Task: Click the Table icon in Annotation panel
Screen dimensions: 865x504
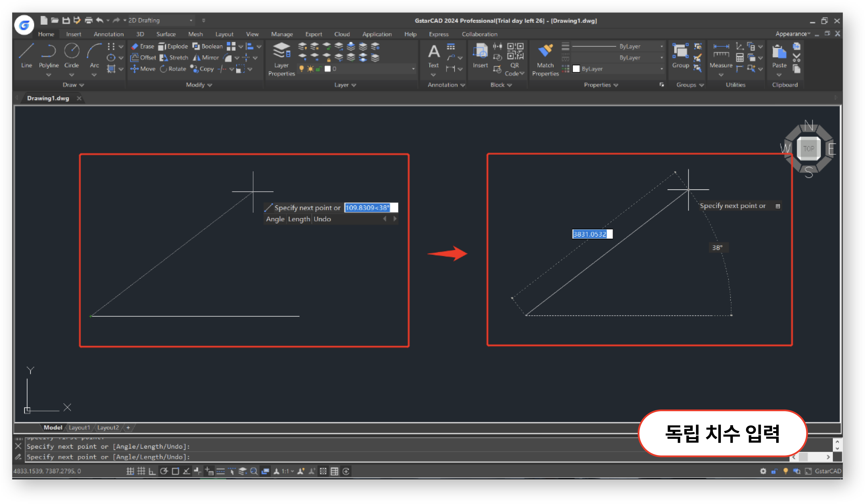Action: click(x=451, y=46)
